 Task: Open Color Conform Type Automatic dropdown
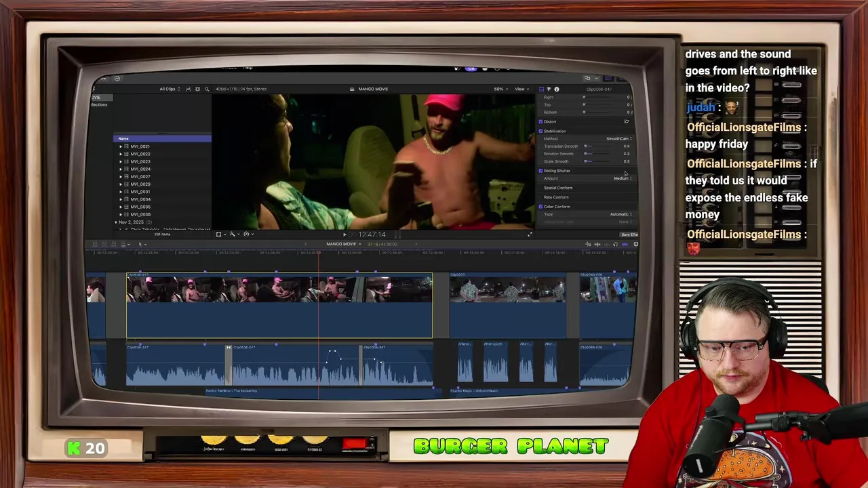point(620,214)
